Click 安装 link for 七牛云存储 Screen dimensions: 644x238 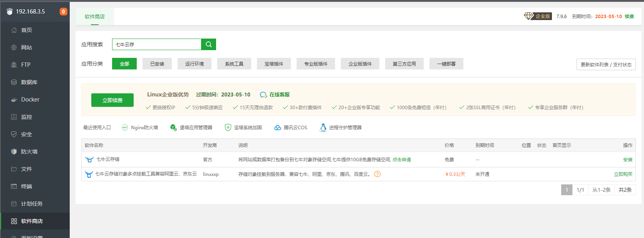(x=628, y=160)
